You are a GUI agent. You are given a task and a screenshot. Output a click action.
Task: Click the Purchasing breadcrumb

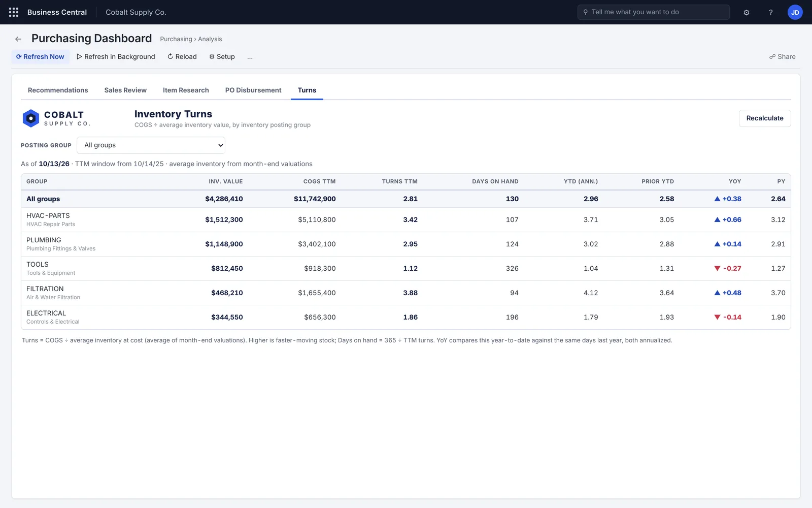pos(176,39)
